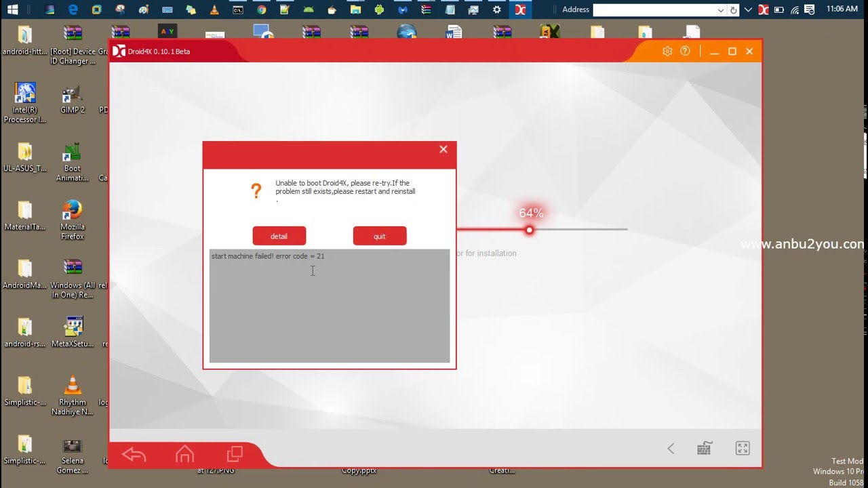Click the quit button in error dialog
Viewport: 868px width, 488px height.
[380, 236]
